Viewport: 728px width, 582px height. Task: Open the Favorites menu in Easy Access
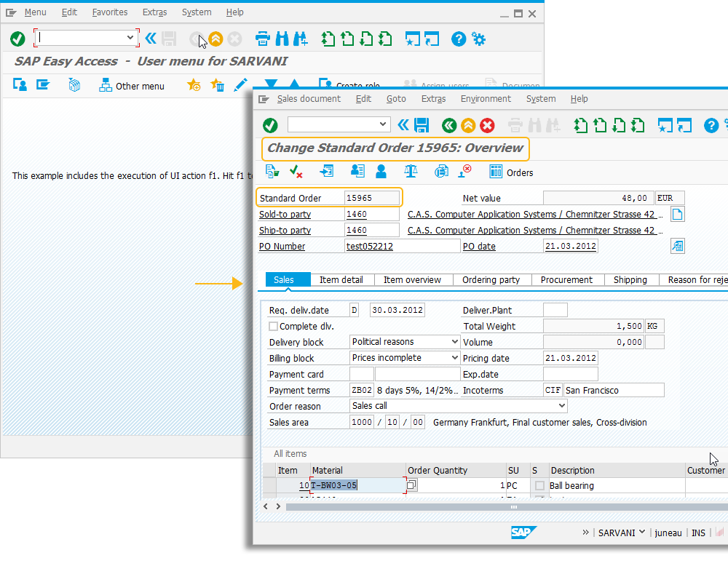tap(110, 12)
